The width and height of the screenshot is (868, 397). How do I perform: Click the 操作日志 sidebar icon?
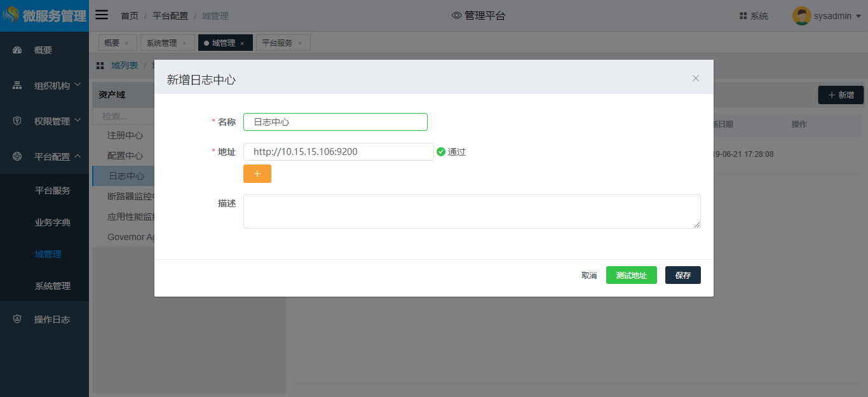[x=17, y=320]
